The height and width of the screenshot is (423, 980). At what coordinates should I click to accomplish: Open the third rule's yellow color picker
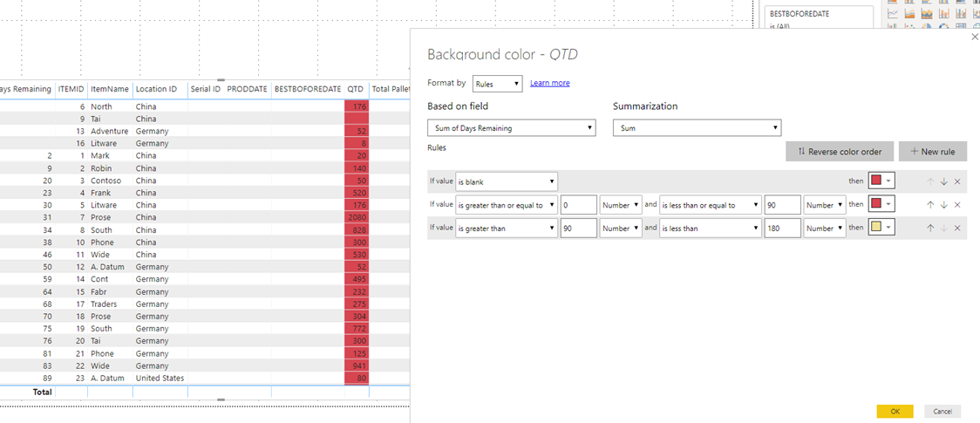coord(881,228)
